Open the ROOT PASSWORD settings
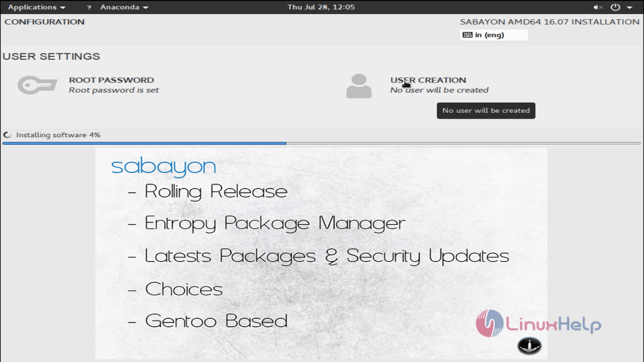Image resolution: width=644 pixels, height=362 pixels. click(x=111, y=80)
